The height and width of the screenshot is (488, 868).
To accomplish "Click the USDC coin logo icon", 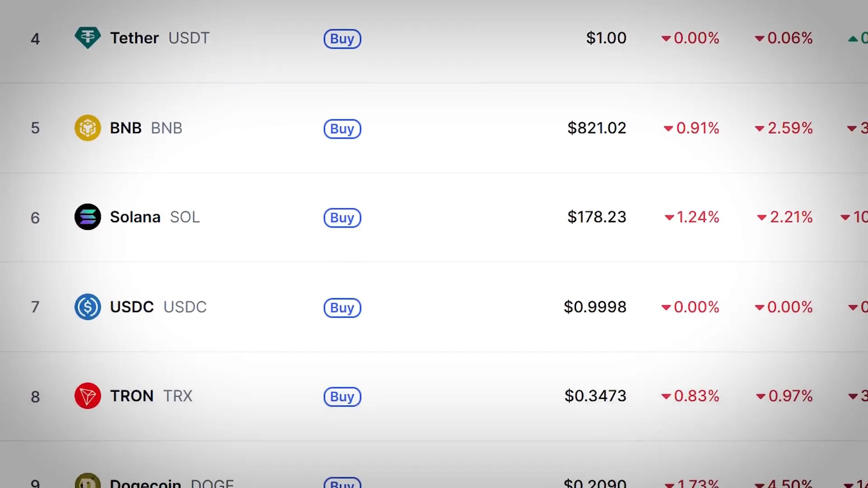I will click(x=87, y=307).
